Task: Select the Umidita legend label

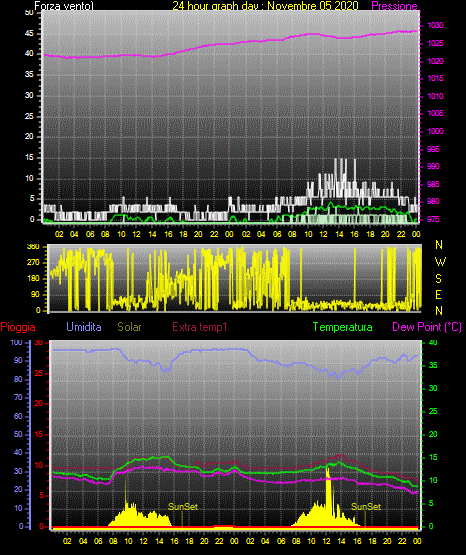Action: [x=84, y=327]
